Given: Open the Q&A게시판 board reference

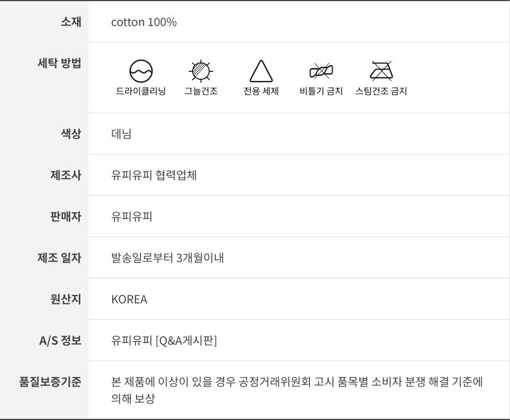Looking at the screenshot, I should [x=186, y=341].
